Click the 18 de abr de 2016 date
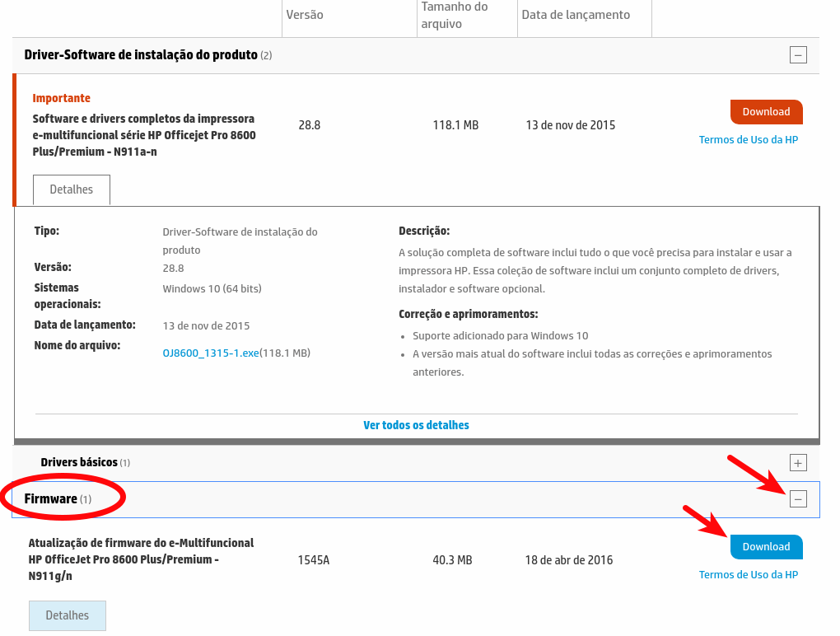The width and height of the screenshot is (840, 636). (569, 560)
